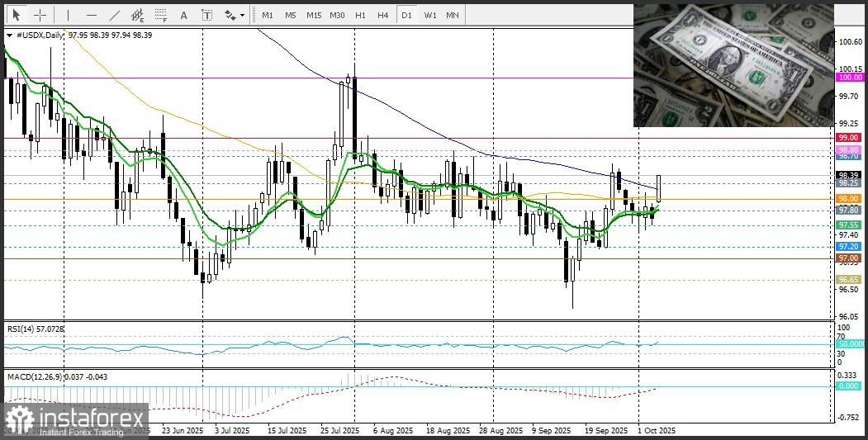Switch to H1 timeframe
The width and height of the screenshot is (868, 440).
pyautogui.click(x=360, y=15)
